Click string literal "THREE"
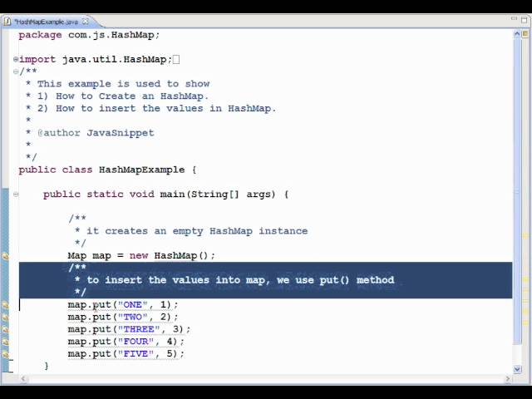 point(139,329)
